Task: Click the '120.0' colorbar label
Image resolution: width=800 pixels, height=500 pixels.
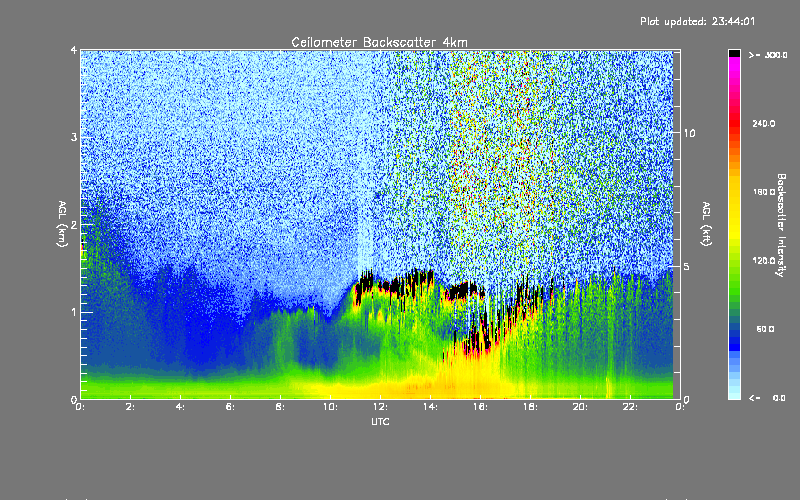Action: (x=764, y=261)
